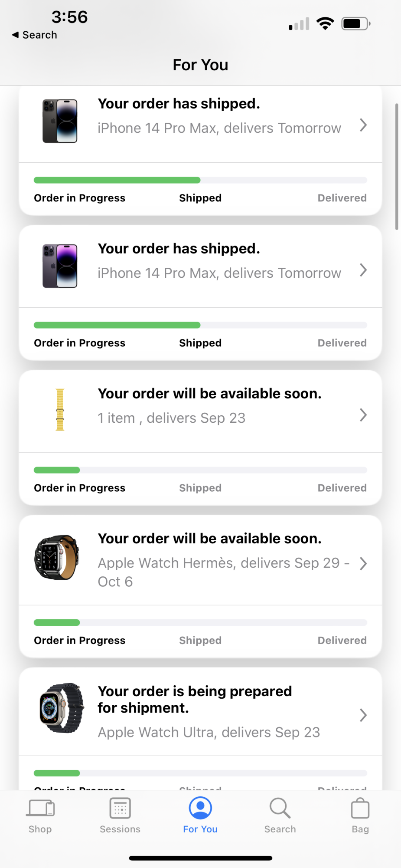Open the Sessions calendar icon

[120, 809]
